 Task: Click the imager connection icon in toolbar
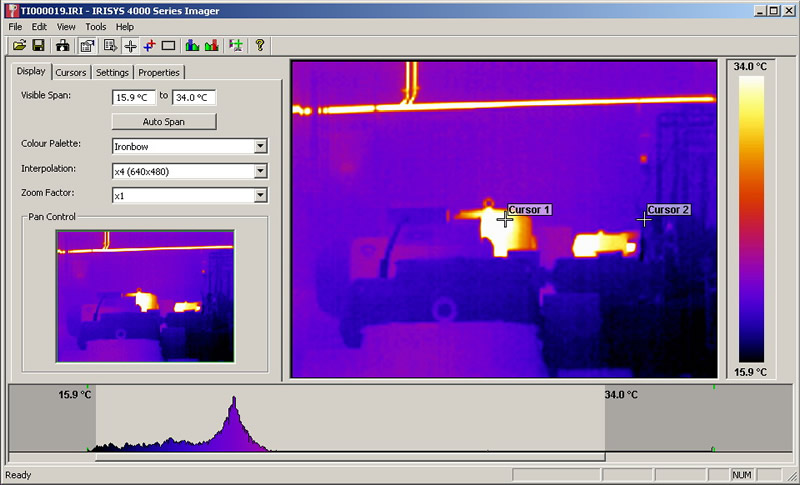click(63, 45)
